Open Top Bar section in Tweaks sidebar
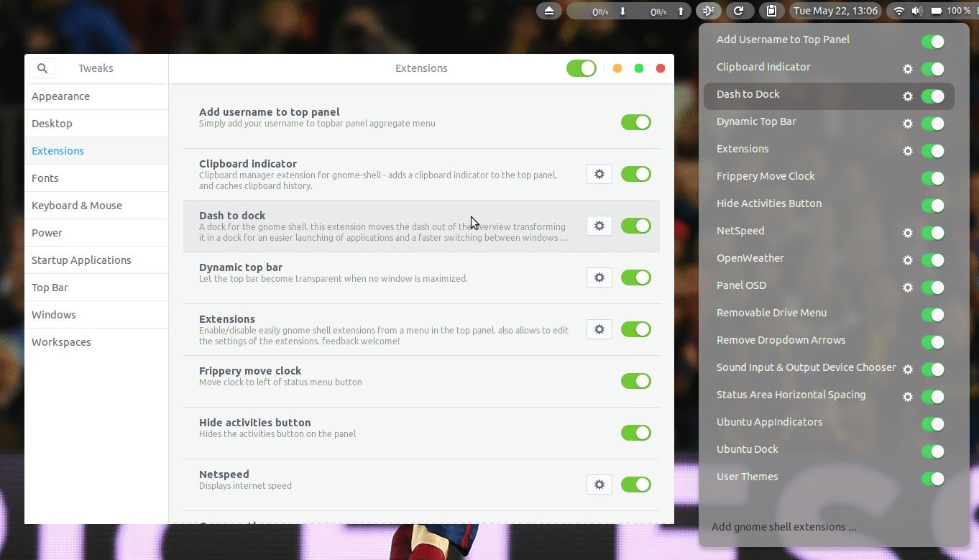The width and height of the screenshot is (979, 560). 96,288
